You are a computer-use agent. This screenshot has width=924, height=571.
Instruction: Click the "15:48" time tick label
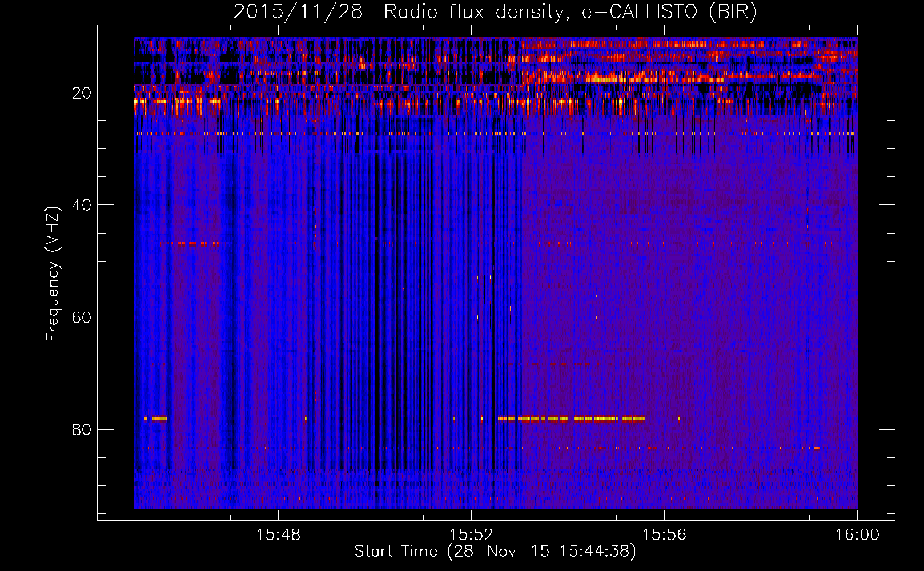pyautogui.click(x=278, y=535)
